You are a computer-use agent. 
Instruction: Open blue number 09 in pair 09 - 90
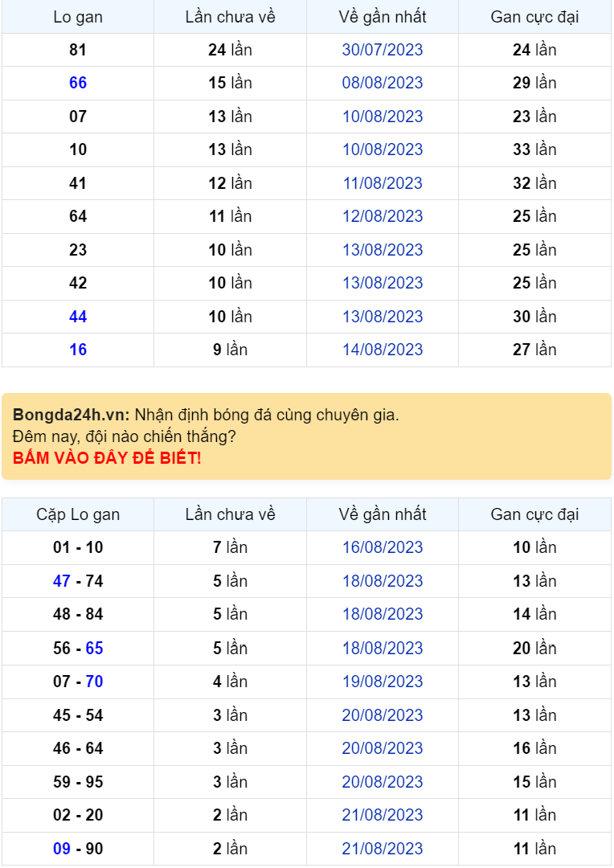tap(62, 849)
